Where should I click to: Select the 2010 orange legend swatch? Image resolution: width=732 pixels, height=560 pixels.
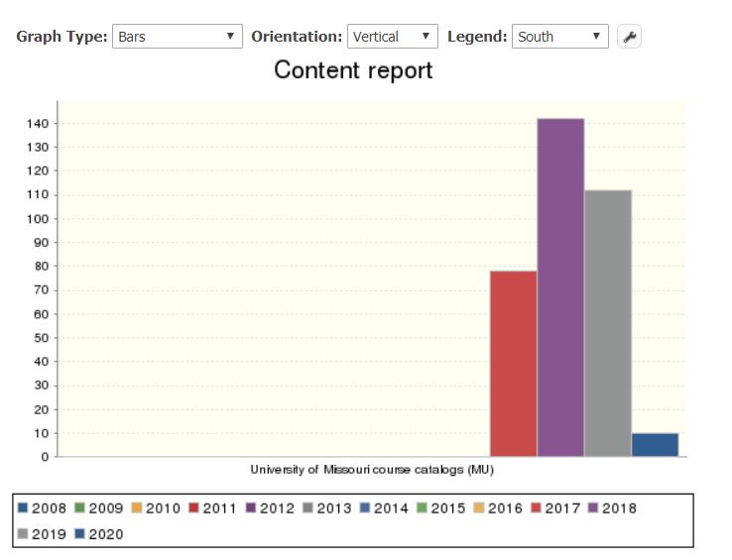pyautogui.click(x=138, y=508)
